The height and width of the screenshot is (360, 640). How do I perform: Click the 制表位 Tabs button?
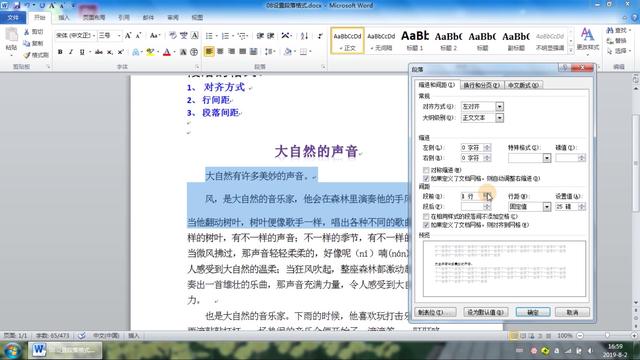(435, 312)
